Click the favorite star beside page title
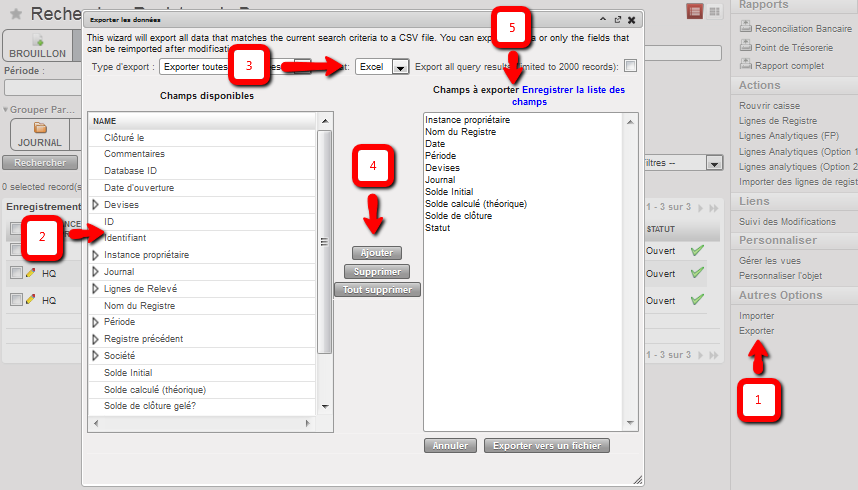This screenshot has width=858, height=490. point(16,14)
